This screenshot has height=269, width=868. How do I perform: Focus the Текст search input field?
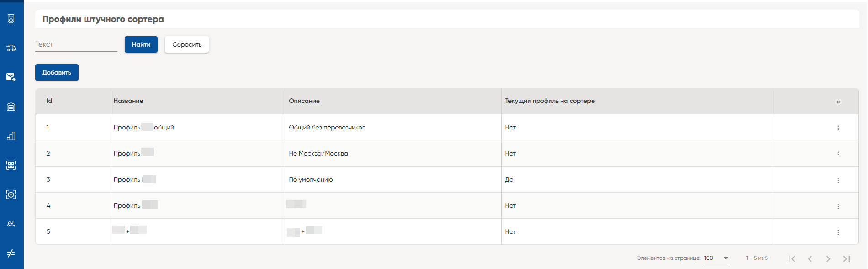tap(76, 44)
